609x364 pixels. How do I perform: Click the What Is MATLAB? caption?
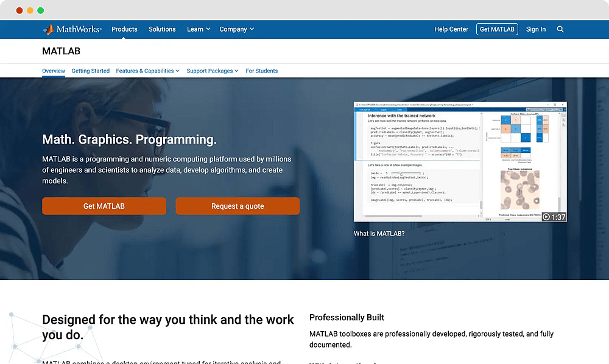[379, 234]
